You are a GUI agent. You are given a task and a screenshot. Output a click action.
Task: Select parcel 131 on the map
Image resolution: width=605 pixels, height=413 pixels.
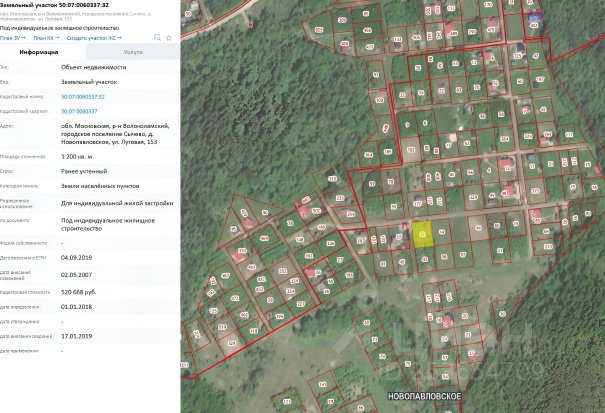click(398, 39)
